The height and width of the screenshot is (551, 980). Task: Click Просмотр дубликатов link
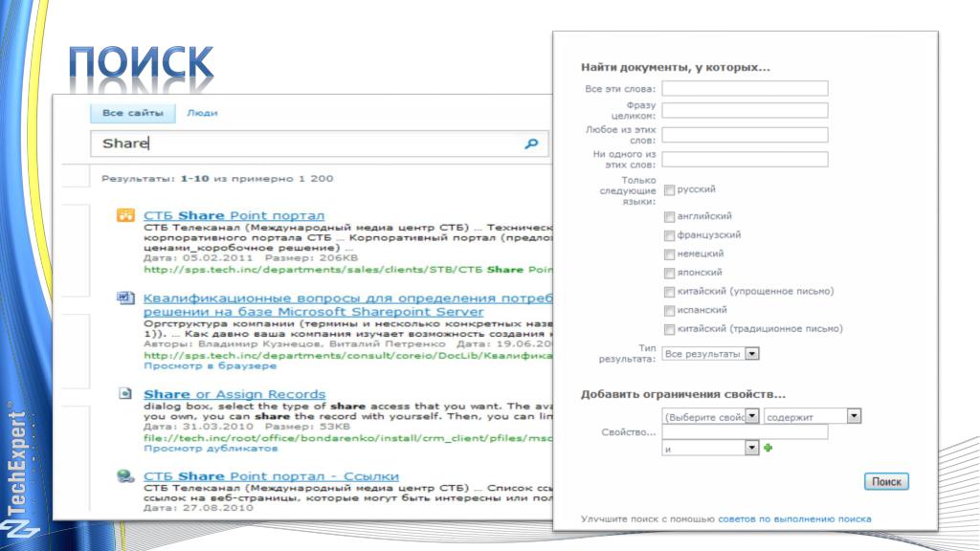point(211,448)
